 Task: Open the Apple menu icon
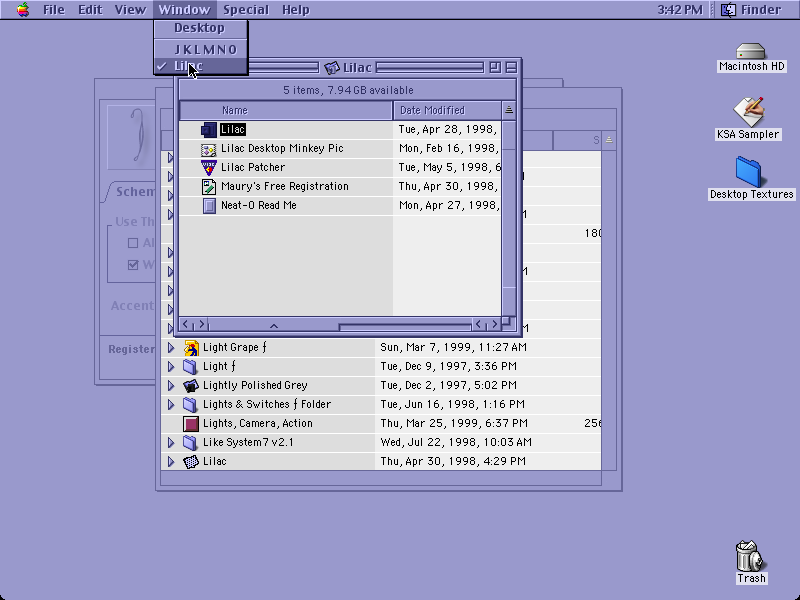click(22, 9)
